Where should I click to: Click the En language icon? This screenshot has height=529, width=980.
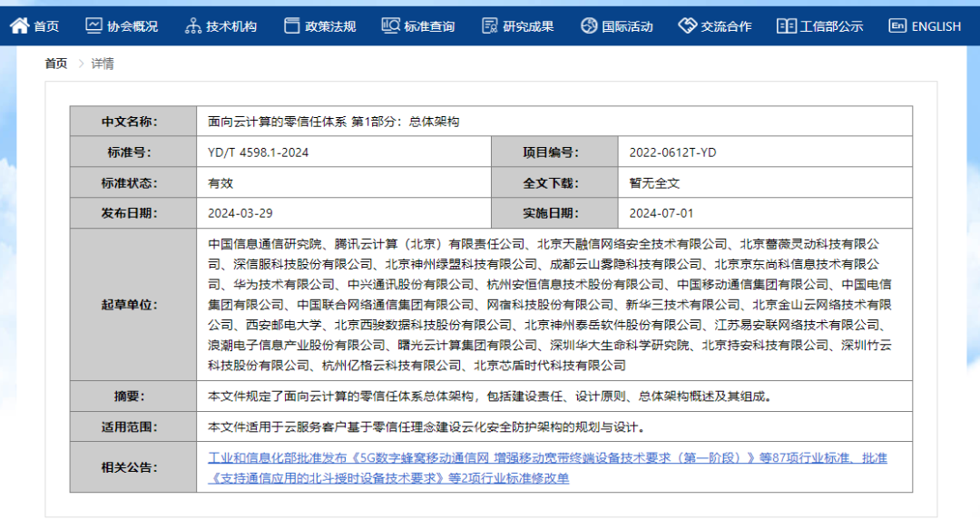point(897,25)
